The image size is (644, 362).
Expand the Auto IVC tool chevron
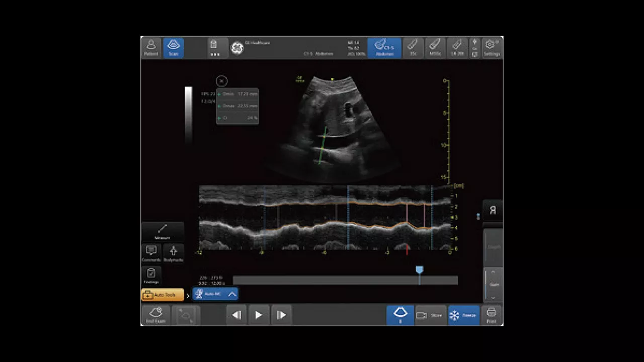232,294
